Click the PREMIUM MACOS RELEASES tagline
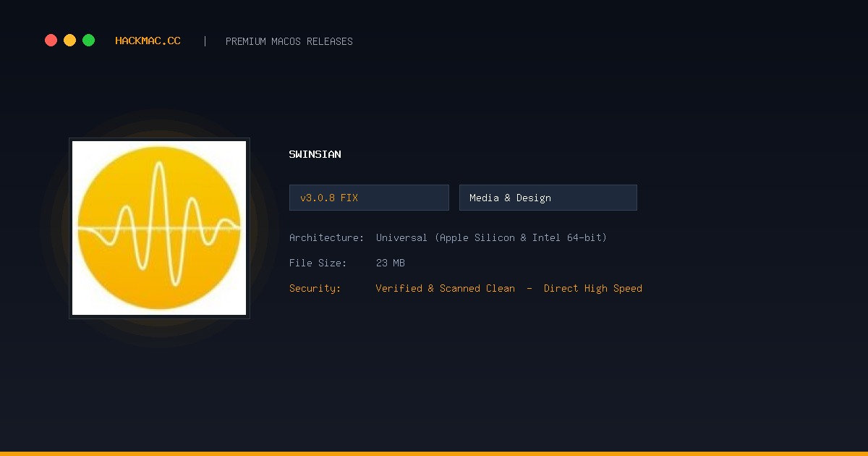Screen dimensions: 868x456 pyautogui.click(x=289, y=41)
